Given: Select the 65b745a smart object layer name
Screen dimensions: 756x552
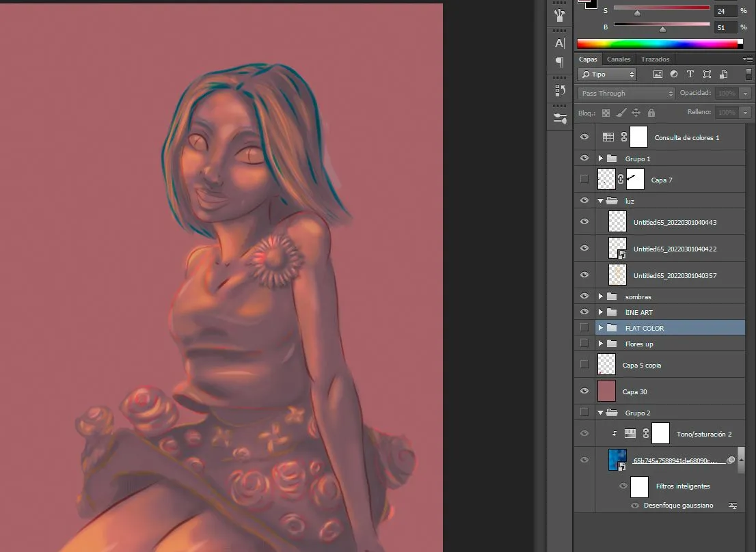Looking at the screenshot, I should tap(674, 460).
